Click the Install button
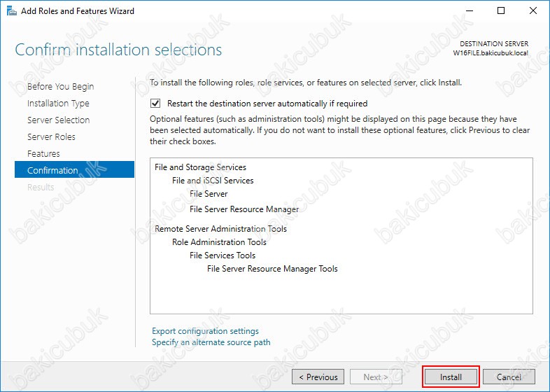The height and width of the screenshot is (392, 550). [x=451, y=377]
